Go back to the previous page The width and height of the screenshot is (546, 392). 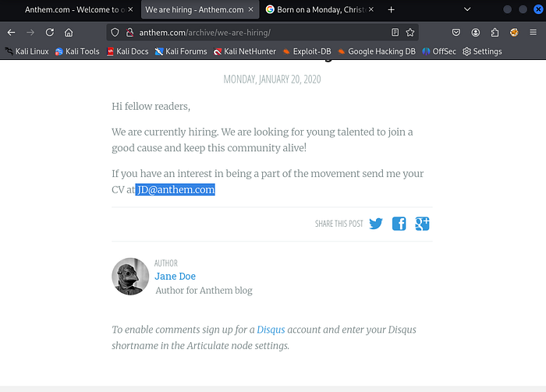tap(11, 33)
